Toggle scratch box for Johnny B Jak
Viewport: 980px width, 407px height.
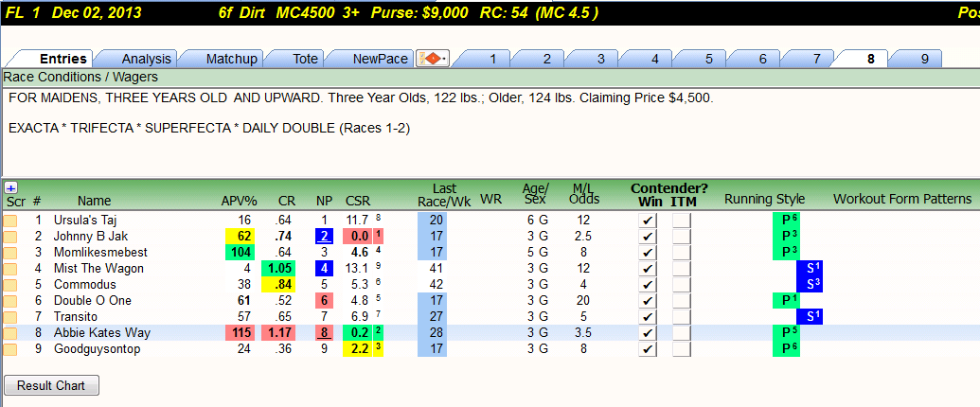pyautogui.click(x=10, y=237)
